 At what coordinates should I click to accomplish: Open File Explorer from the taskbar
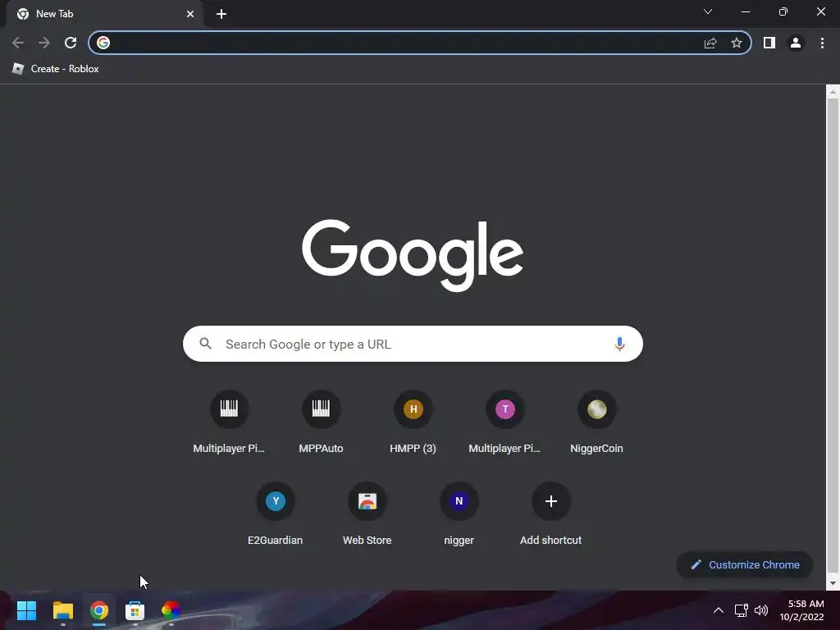tap(62, 610)
